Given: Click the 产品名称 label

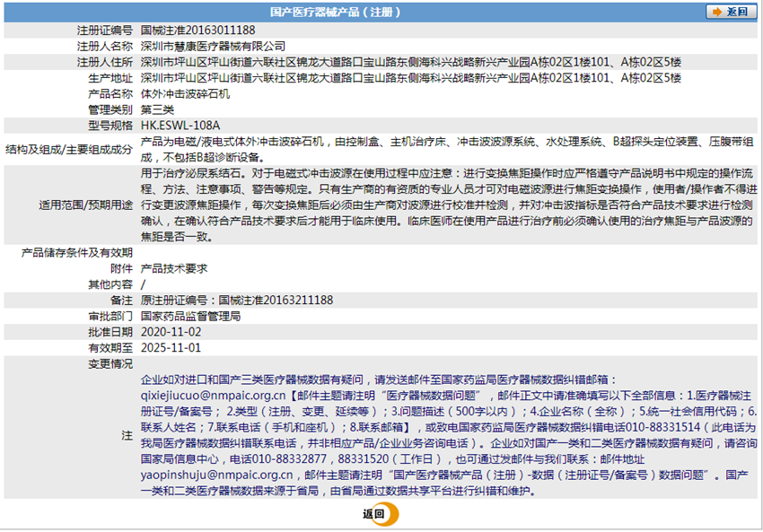Looking at the screenshot, I should pyautogui.click(x=110, y=94).
